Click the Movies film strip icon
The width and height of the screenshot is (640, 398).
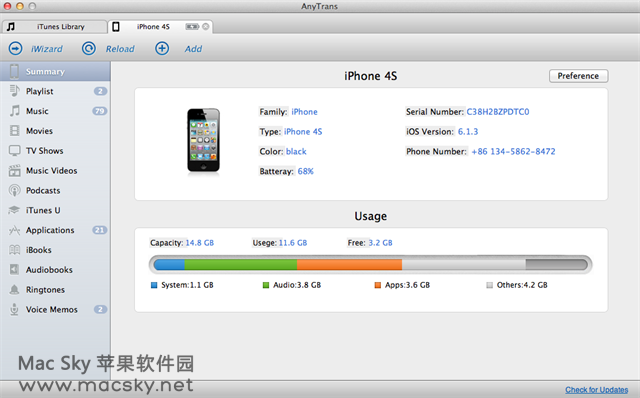click(14, 131)
